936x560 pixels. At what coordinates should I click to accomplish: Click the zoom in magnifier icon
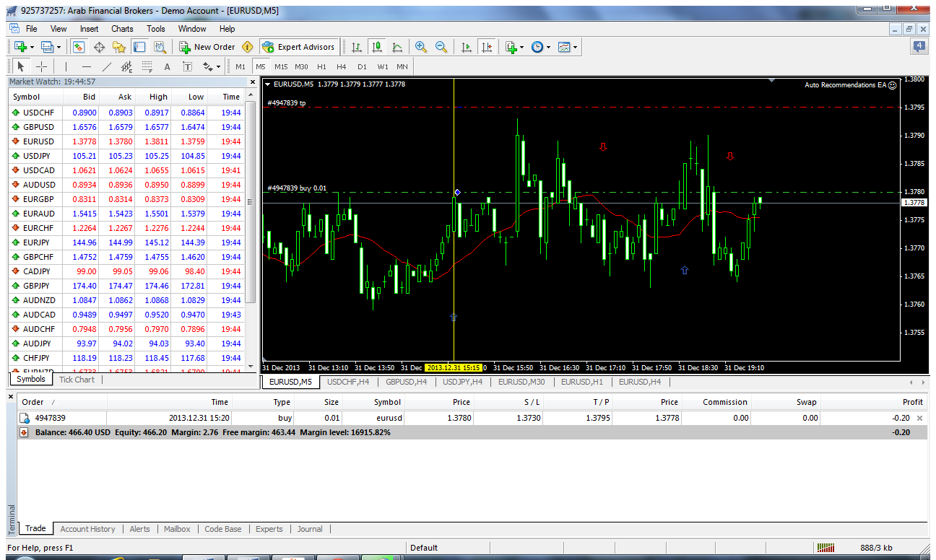421,47
